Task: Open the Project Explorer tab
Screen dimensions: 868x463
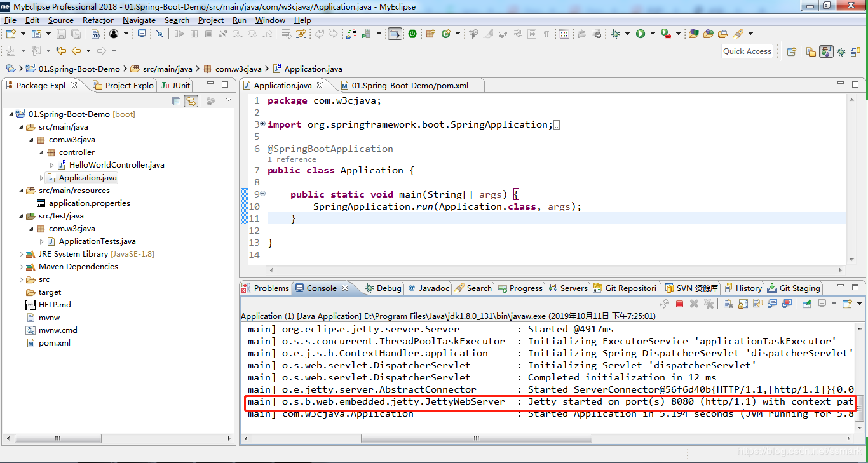Action: click(x=123, y=85)
